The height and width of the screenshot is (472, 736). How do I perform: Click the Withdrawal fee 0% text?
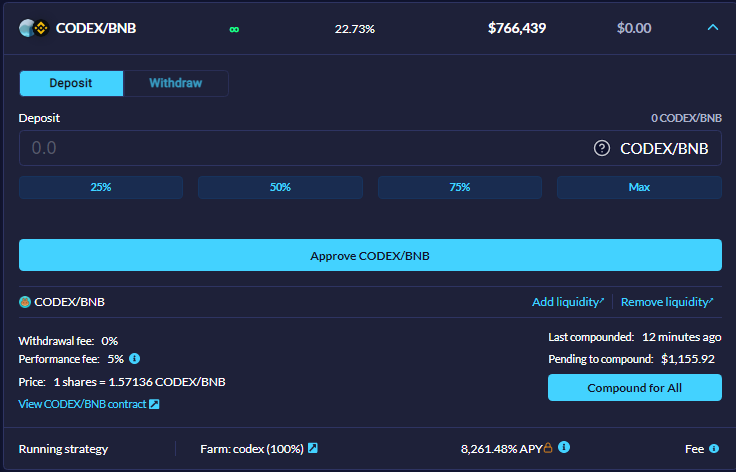[68, 341]
